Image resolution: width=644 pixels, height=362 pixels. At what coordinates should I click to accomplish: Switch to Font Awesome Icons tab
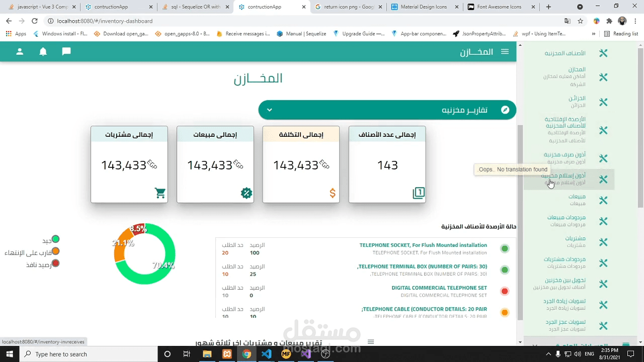(x=502, y=7)
